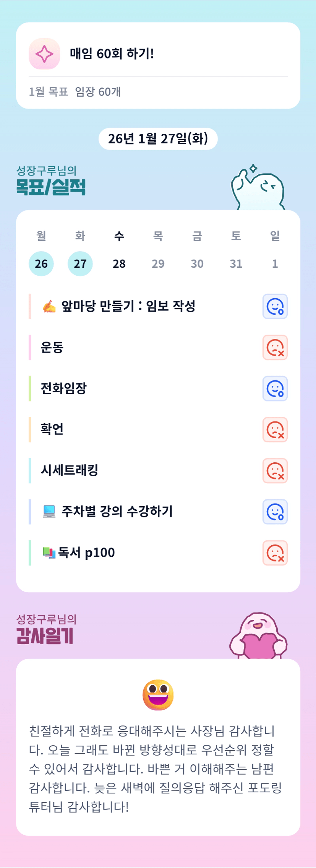Click the 시세트래킹 status face icon
The height and width of the screenshot is (868, 316).
pyautogui.click(x=275, y=471)
